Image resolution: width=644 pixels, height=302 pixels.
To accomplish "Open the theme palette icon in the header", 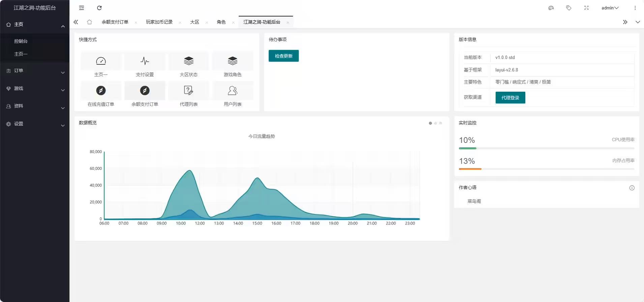I will [x=551, y=8].
